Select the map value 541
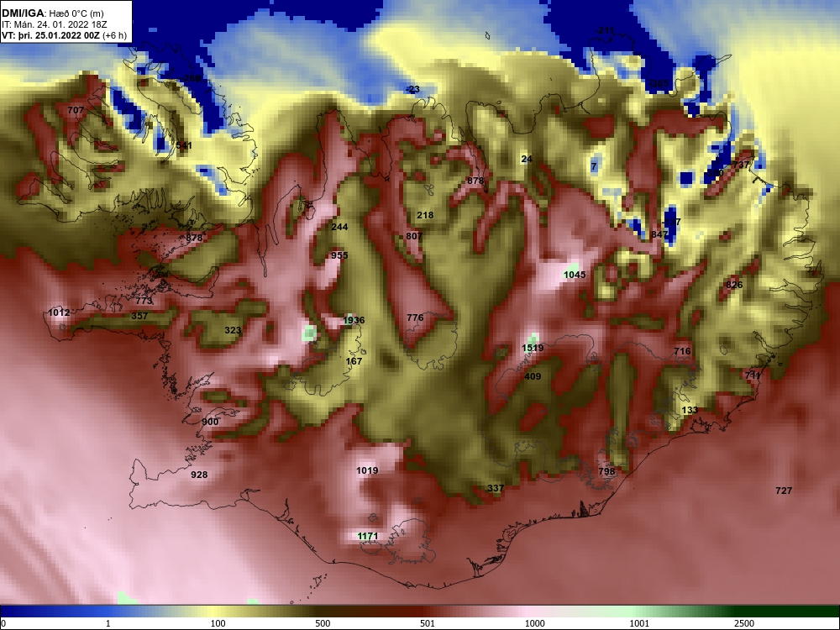The width and height of the screenshot is (840, 630). tap(184, 145)
